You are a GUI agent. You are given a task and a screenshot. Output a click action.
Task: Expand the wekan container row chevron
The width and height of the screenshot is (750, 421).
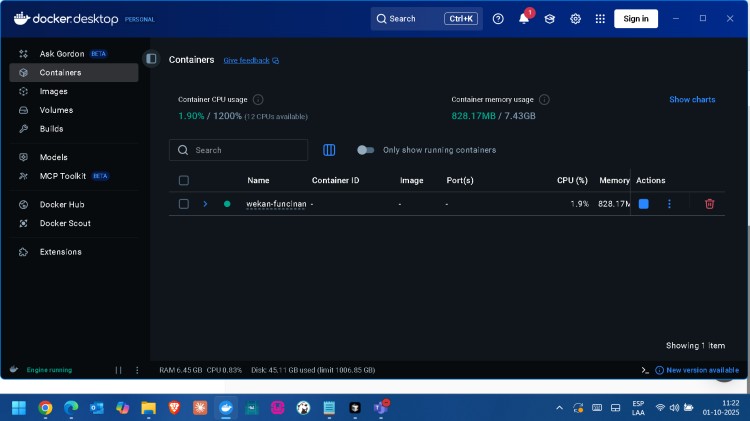coord(205,204)
